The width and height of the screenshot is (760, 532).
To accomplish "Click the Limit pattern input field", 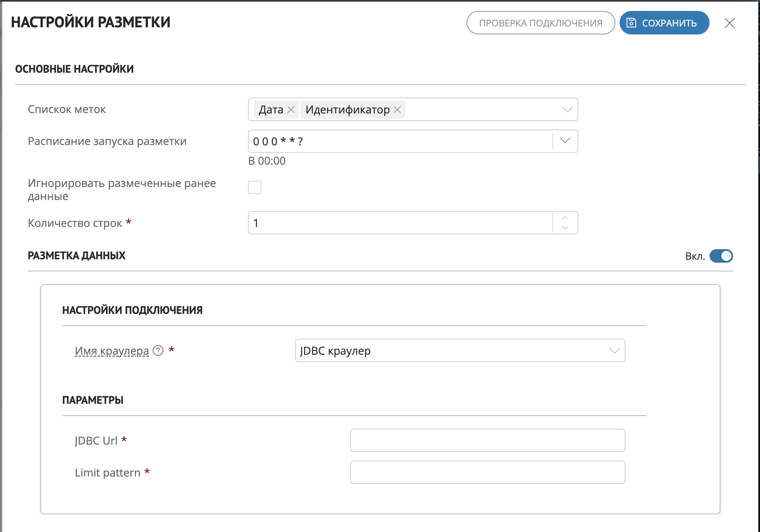I will [488, 472].
